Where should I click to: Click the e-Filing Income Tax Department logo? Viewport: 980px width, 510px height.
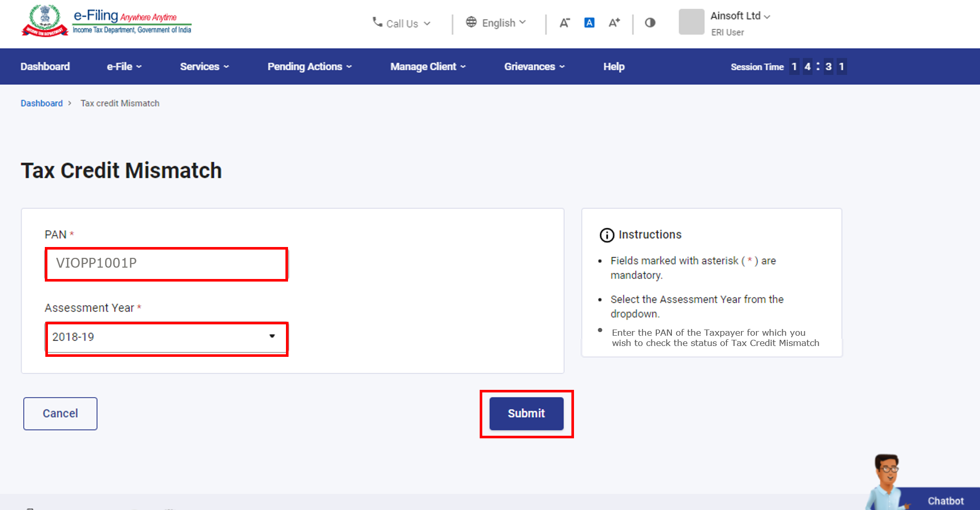(106, 22)
